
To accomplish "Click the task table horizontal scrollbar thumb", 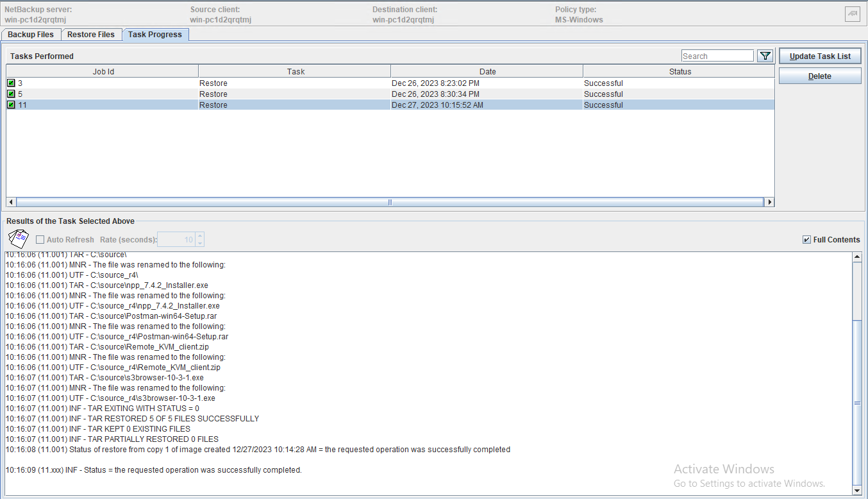I will pyautogui.click(x=390, y=202).
